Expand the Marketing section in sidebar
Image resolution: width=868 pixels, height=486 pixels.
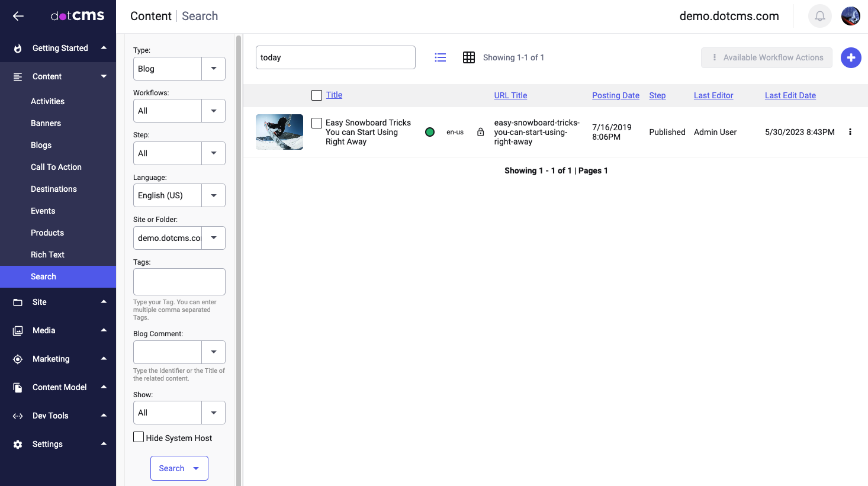[x=59, y=359]
